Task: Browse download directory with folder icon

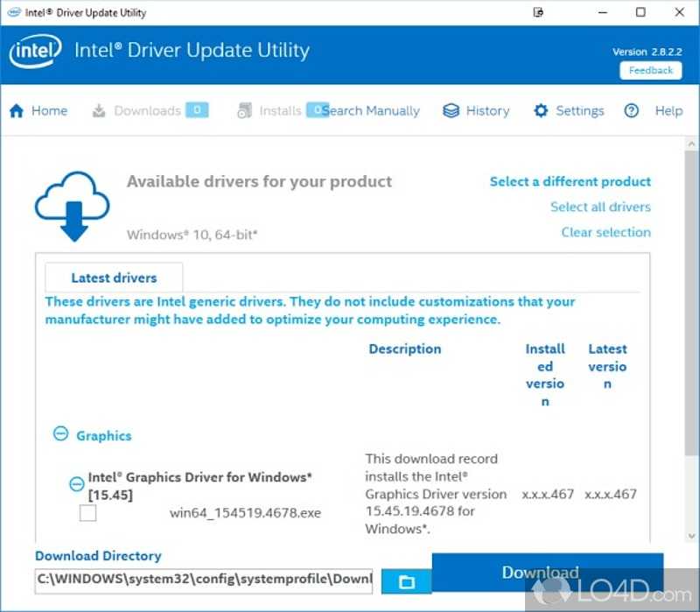Action: [x=406, y=581]
